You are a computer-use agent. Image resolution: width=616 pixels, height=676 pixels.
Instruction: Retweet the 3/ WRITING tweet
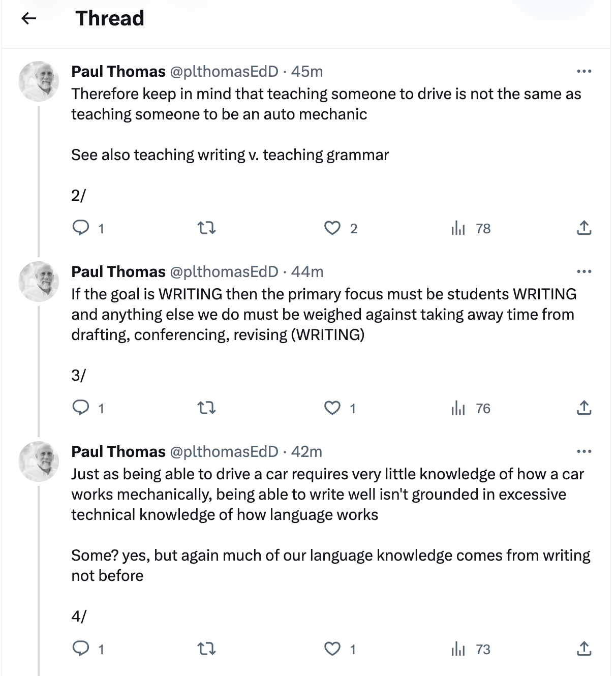206,408
